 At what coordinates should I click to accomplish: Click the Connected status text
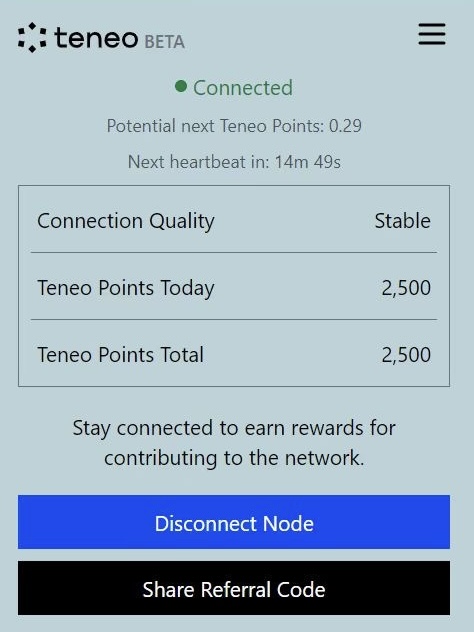(243, 88)
